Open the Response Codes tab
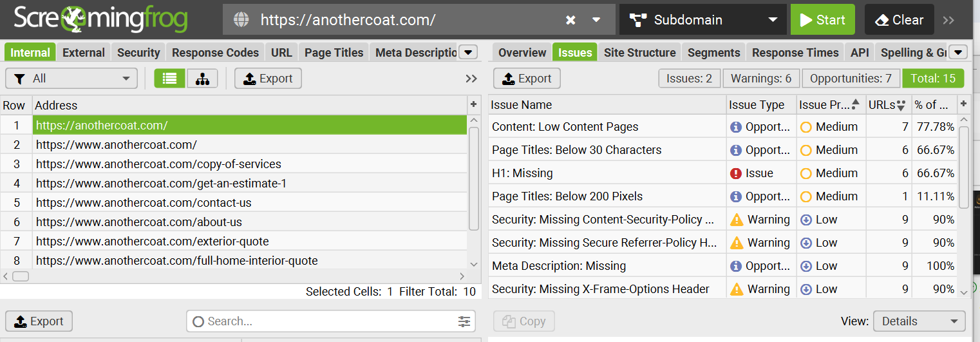The image size is (980, 342). (216, 52)
